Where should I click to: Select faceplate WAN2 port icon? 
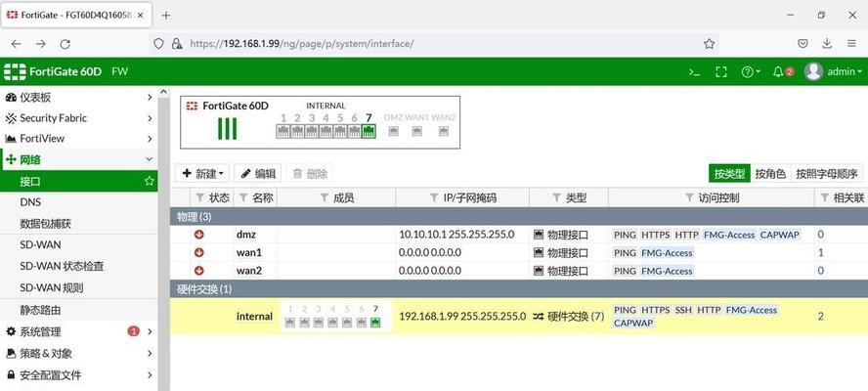(444, 131)
